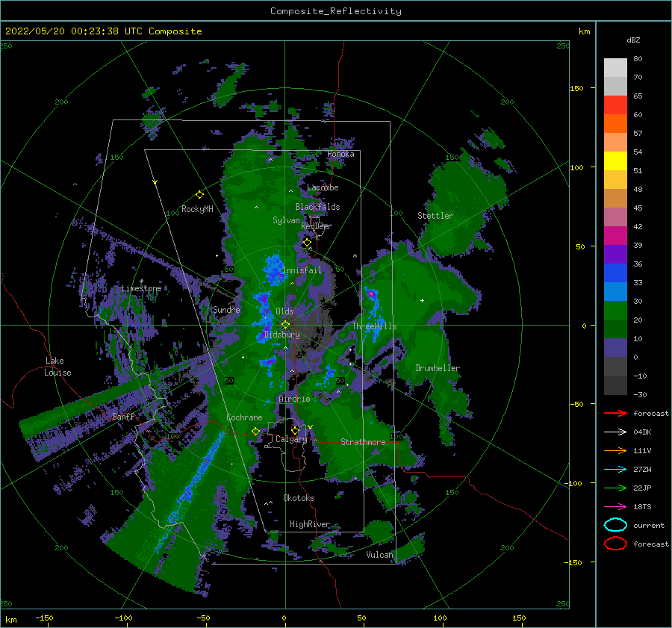Click the Limestone label
The width and height of the screenshot is (672, 628).
point(141,288)
